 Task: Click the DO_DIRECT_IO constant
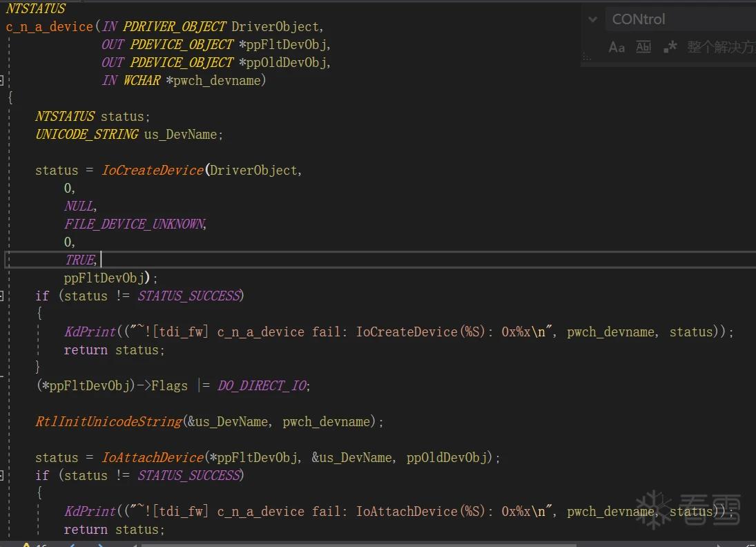click(x=262, y=386)
